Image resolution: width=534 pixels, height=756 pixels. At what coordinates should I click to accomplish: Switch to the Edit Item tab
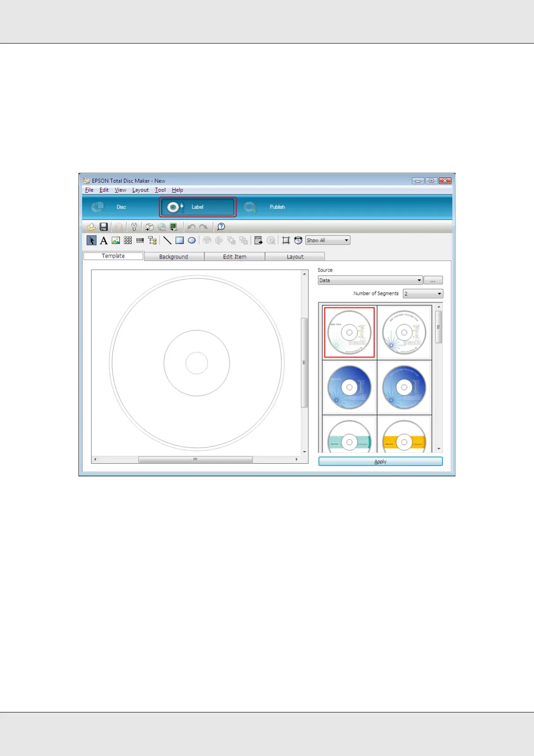point(235,256)
